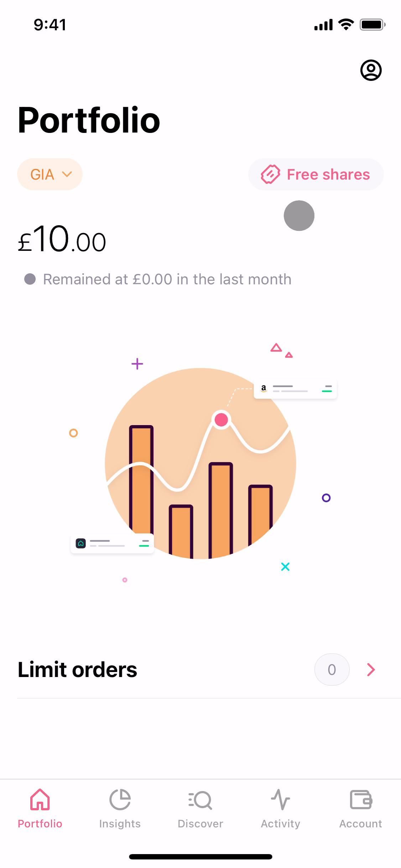Tap the battery indicator in the status bar
The image size is (401, 868).
372,25
